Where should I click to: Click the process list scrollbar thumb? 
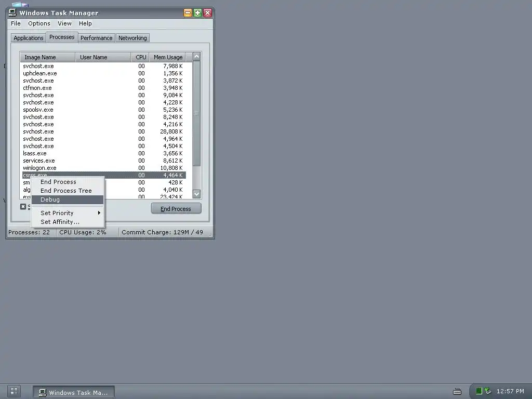click(x=196, y=113)
